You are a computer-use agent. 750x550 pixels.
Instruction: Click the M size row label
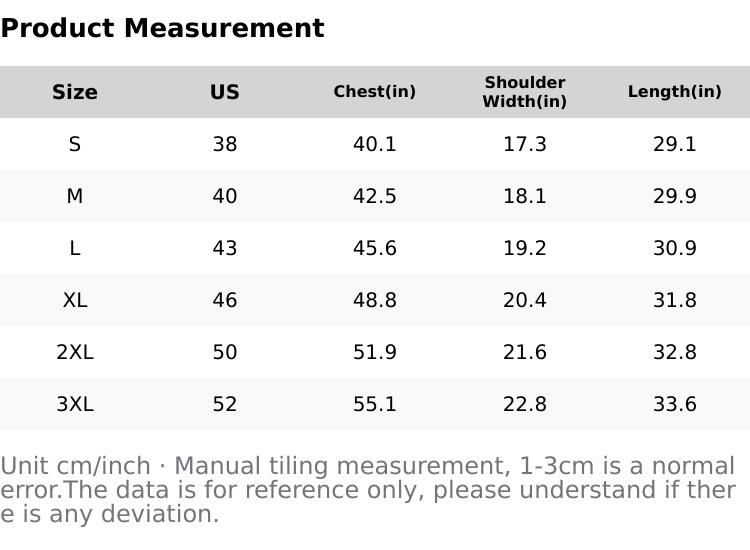[75, 196]
